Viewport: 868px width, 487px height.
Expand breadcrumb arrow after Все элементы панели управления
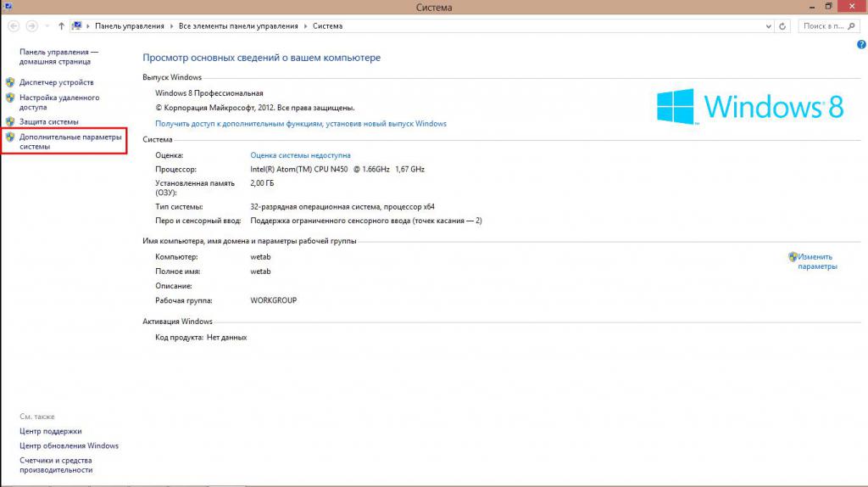(305, 26)
